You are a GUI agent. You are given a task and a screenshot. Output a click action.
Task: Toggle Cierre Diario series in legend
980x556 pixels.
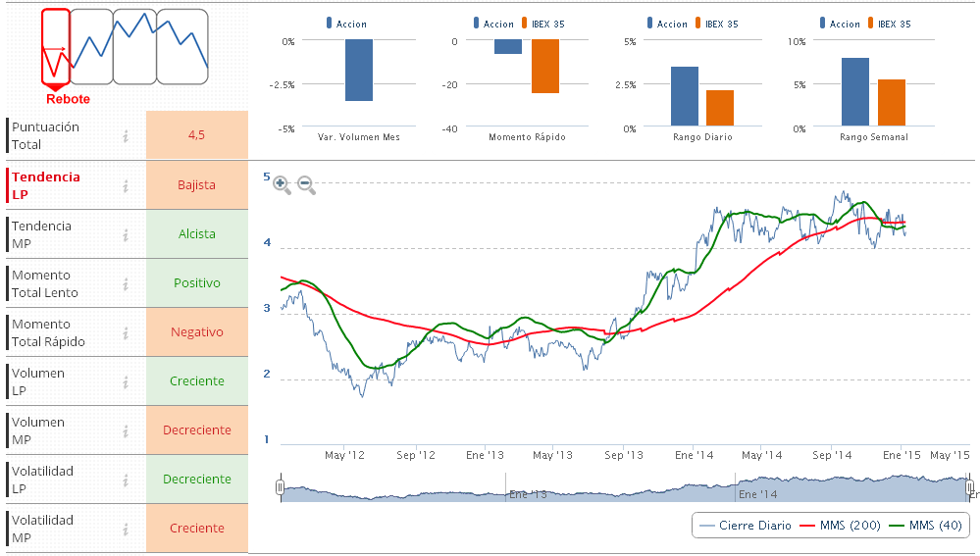[741, 526]
